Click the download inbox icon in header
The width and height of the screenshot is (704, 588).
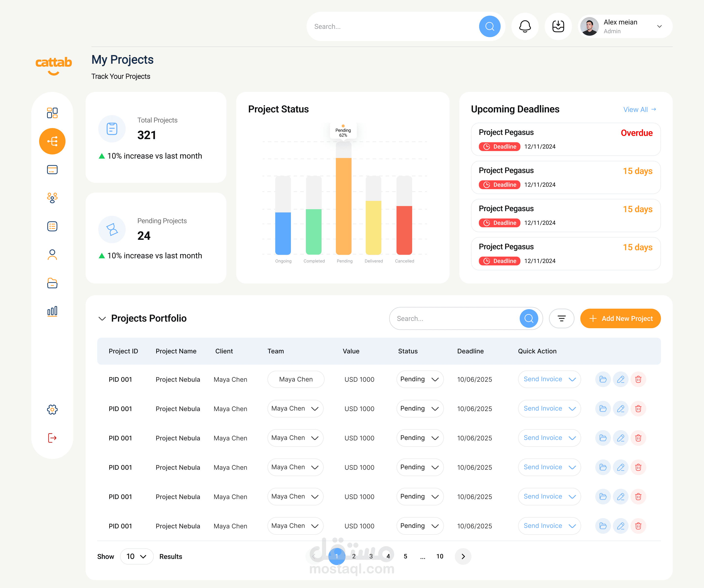pos(558,26)
